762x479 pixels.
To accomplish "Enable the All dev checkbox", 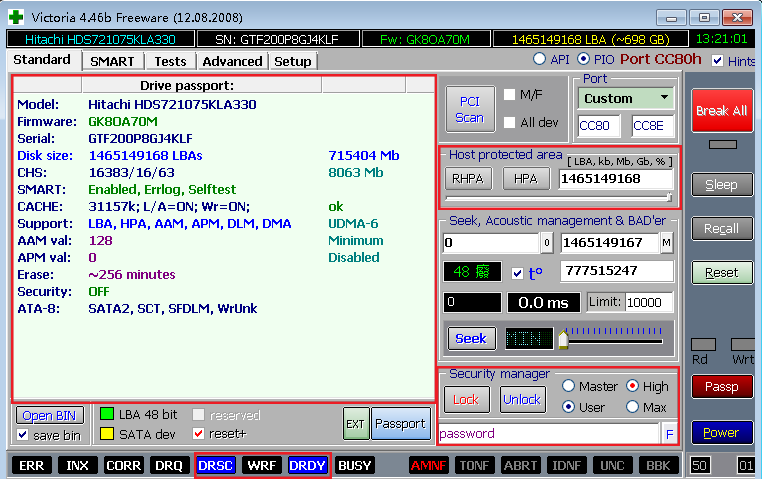I will (x=509, y=122).
